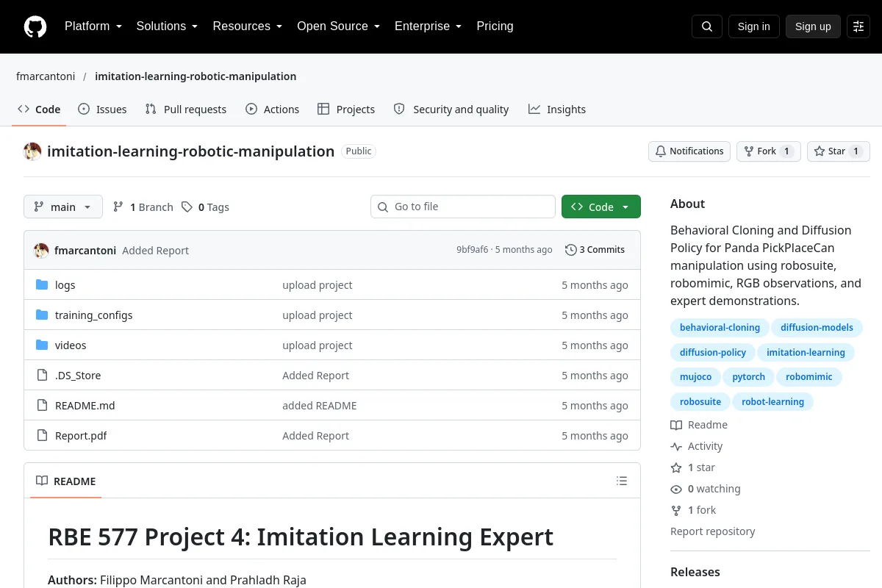Fork the repository with Fork button
Image resolution: width=882 pixels, height=588 pixels.
click(769, 151)
